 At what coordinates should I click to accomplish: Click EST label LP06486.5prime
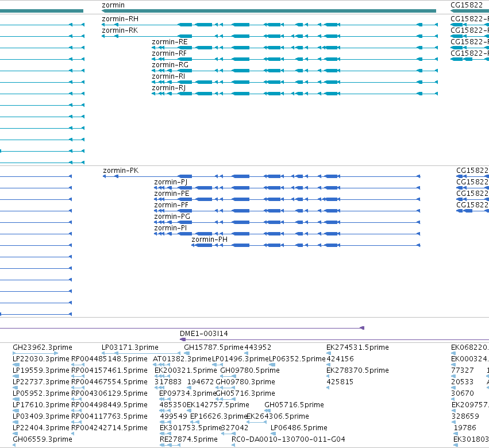(x=299, y=428)
